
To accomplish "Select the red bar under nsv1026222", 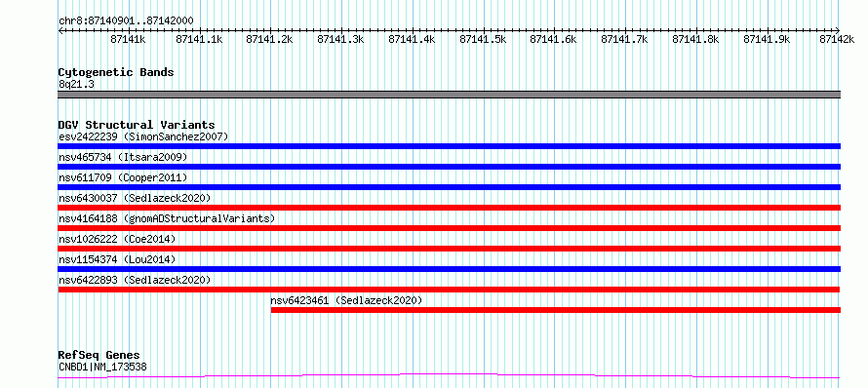I will (x=449, y=249).
